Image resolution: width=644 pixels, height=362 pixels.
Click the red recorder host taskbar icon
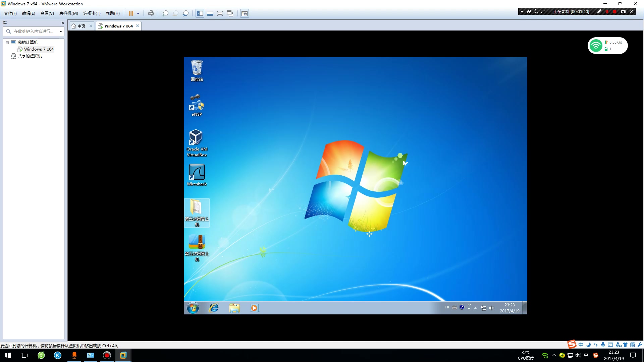pyautogui.click(x=107, y=355)
